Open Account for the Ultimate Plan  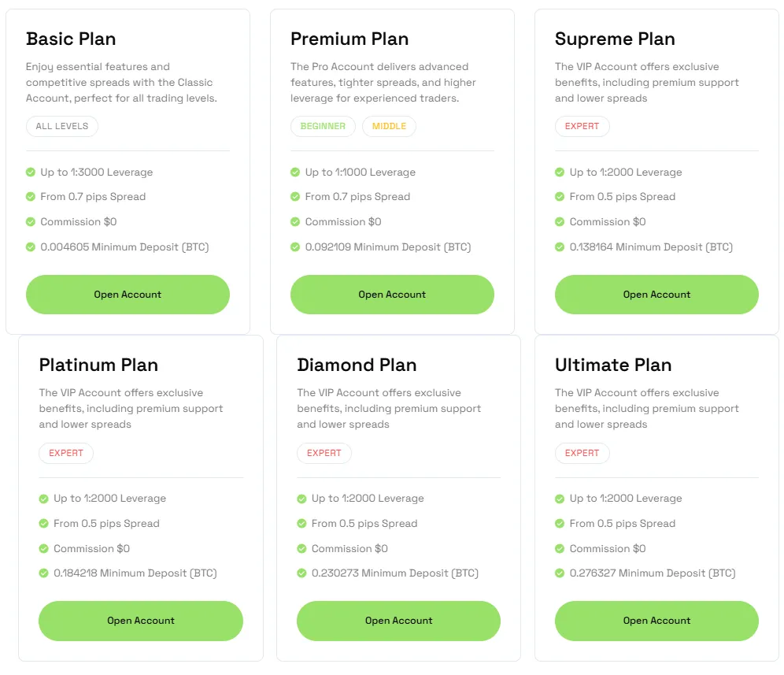pos(656,621)
